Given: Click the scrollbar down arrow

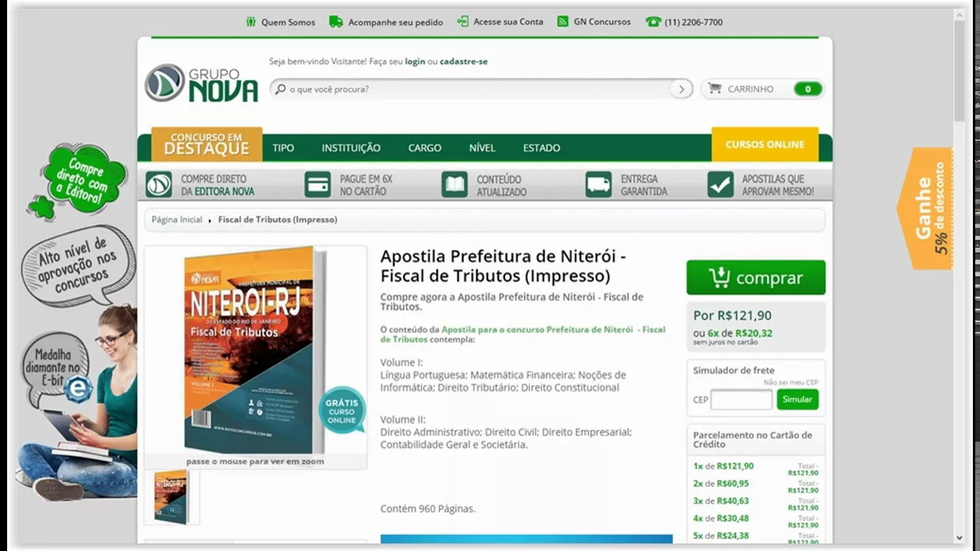Looking at the screenshot, I should click(x=959, y=538).
